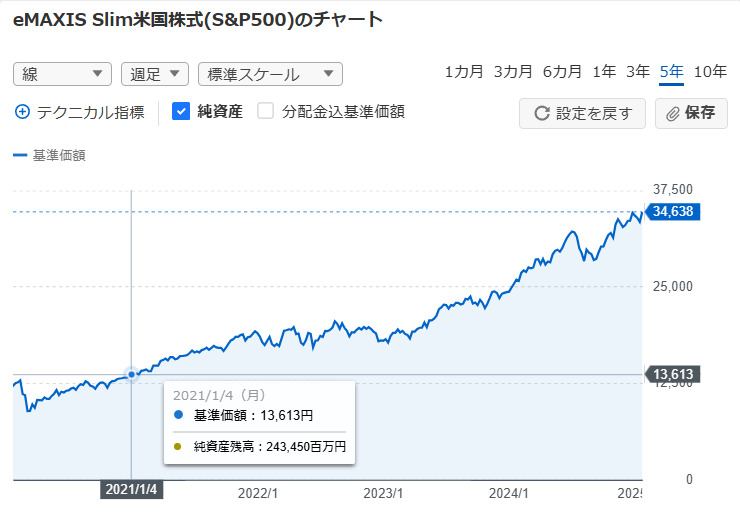Select the 1カ月 period tab

(x=464, y=72)
